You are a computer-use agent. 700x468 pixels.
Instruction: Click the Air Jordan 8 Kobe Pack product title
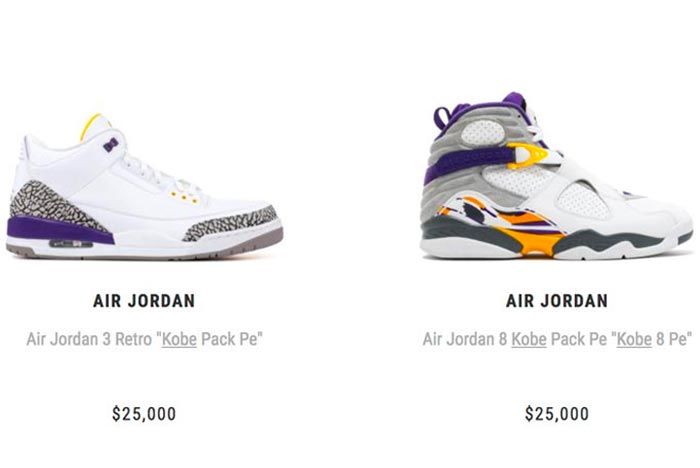click(x=557, y=339)
